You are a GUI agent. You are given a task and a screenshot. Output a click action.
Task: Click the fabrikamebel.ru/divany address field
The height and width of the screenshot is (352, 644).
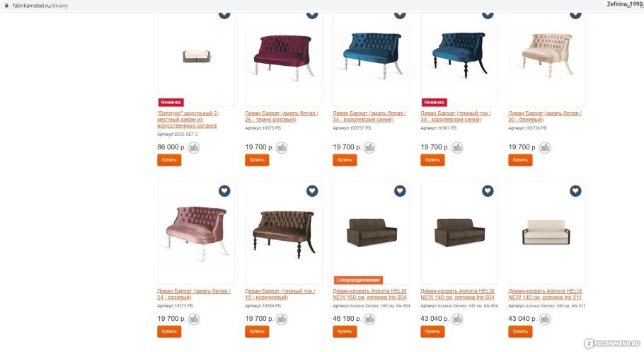40,6
